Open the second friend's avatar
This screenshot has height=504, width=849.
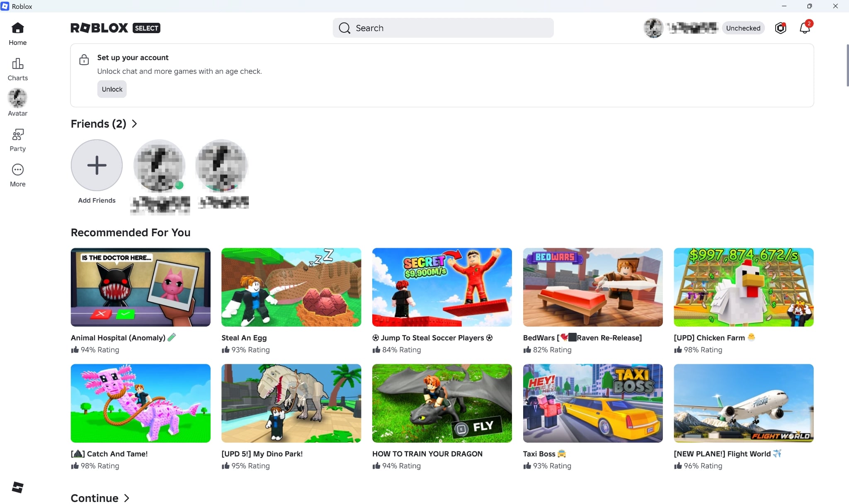[222, 166]
